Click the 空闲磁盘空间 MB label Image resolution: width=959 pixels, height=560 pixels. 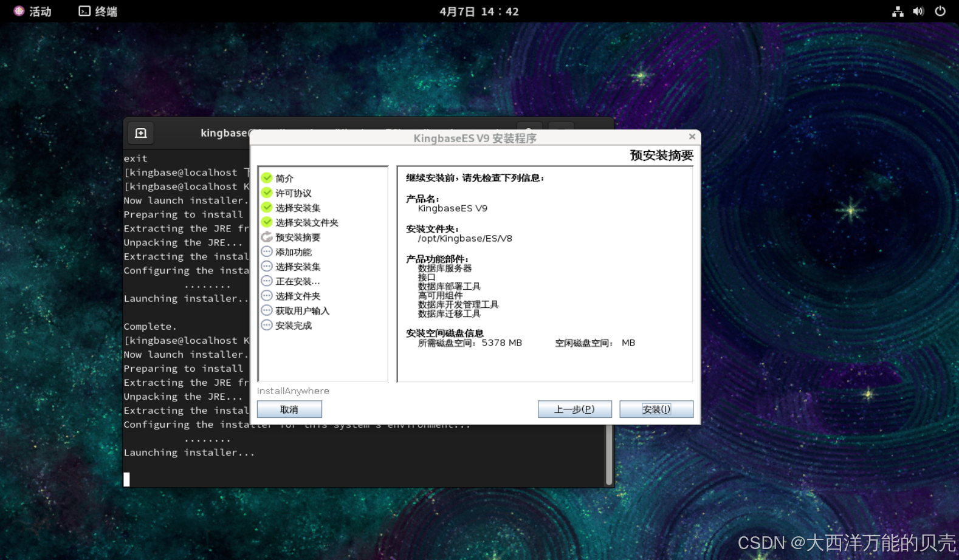[595, 343]
